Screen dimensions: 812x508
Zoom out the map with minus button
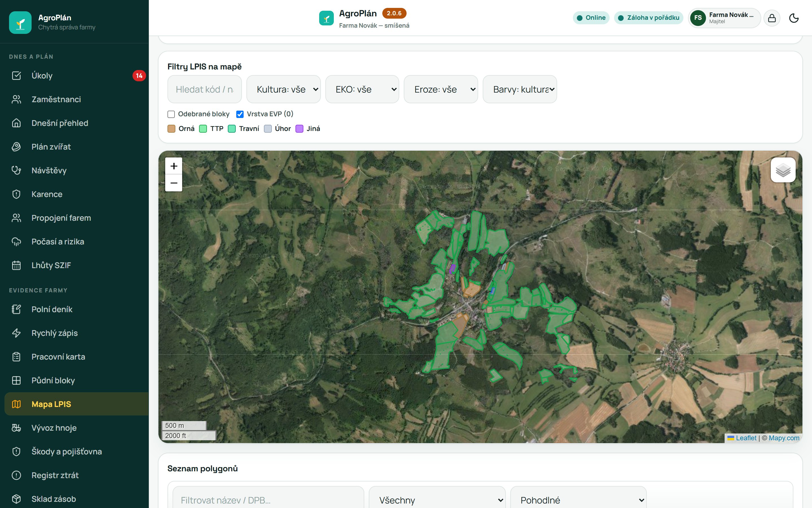pos(174,183)
